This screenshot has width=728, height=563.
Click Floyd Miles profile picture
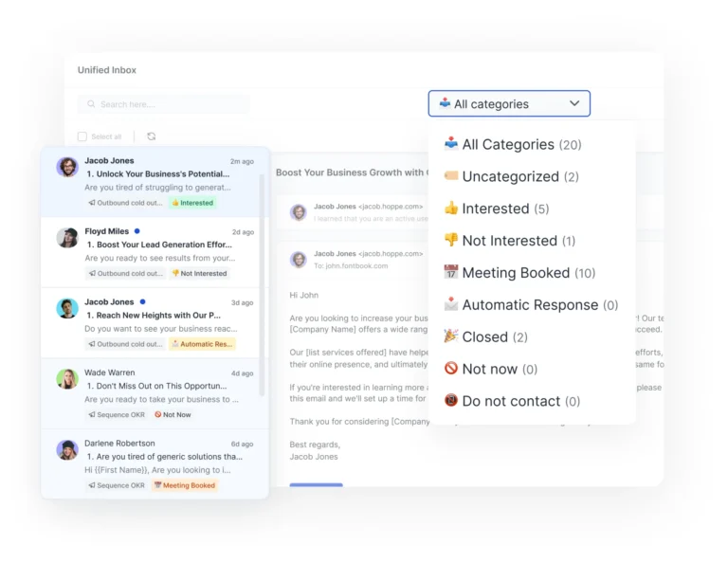tap(67, 238)
